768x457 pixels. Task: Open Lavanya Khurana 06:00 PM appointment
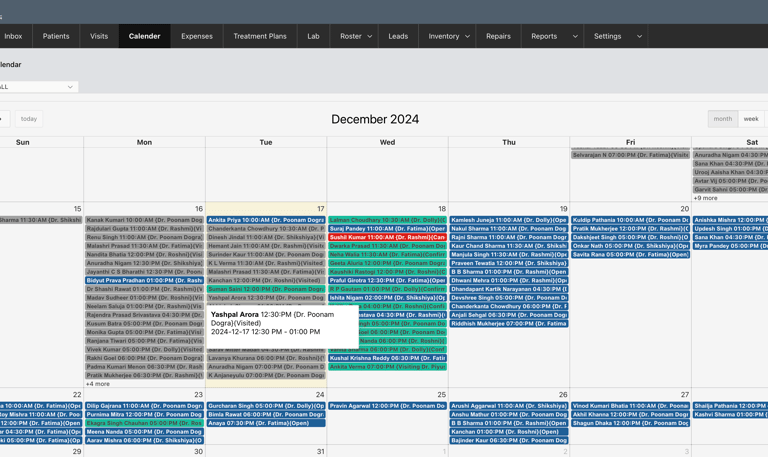pos(266,359)
